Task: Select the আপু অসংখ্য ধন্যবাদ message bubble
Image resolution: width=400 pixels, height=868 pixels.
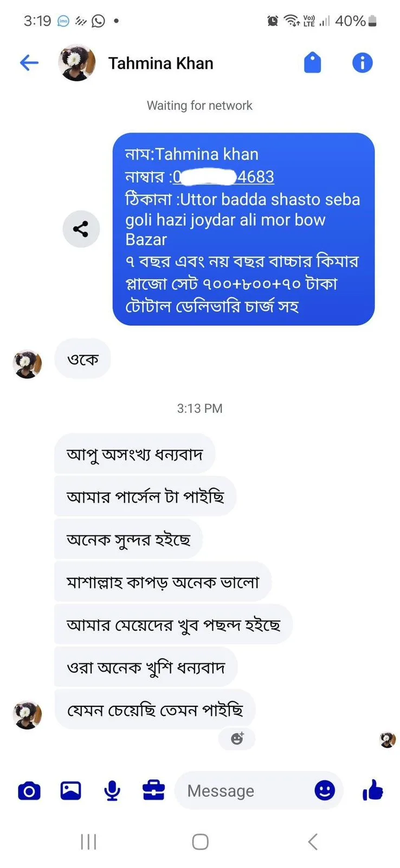Action: pyautogui.click(x=134, y=454)
